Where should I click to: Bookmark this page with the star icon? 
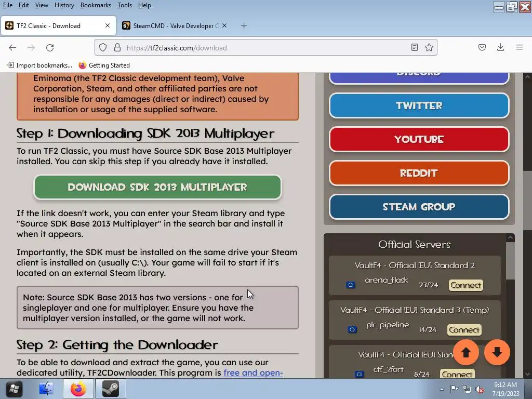point(429,47)
